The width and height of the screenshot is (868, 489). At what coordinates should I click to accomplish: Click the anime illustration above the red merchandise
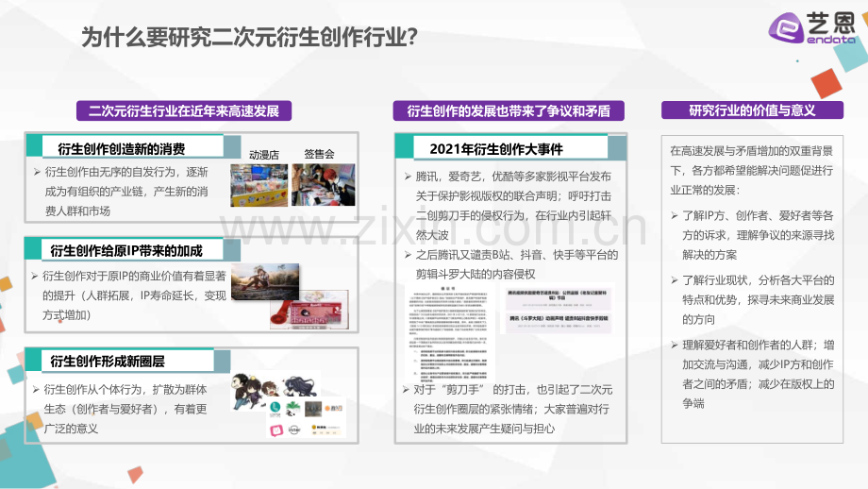pos(265,282)
